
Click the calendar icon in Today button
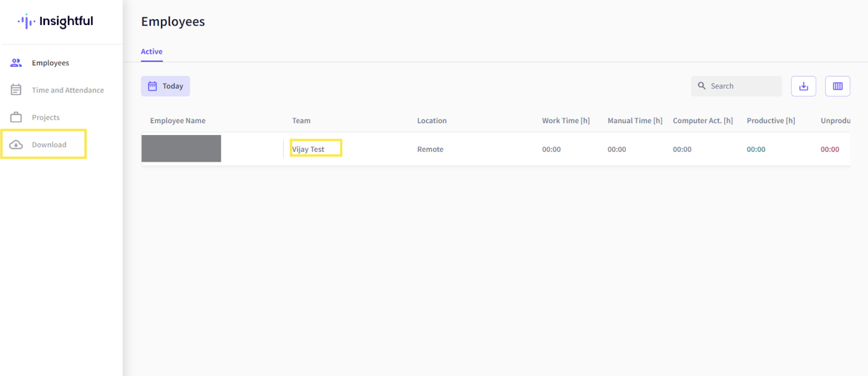[x=152, y=86]
